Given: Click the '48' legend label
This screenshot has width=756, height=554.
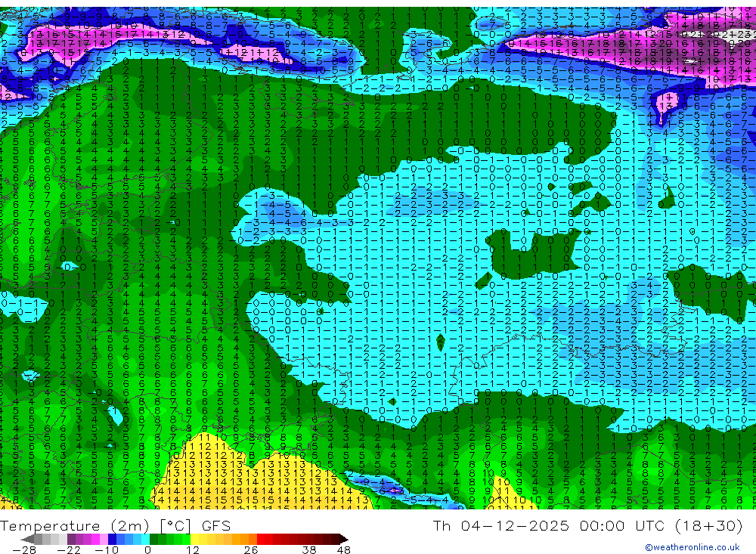Looking at the screenshot, I should pyautogui.click(x=344, y=549).
